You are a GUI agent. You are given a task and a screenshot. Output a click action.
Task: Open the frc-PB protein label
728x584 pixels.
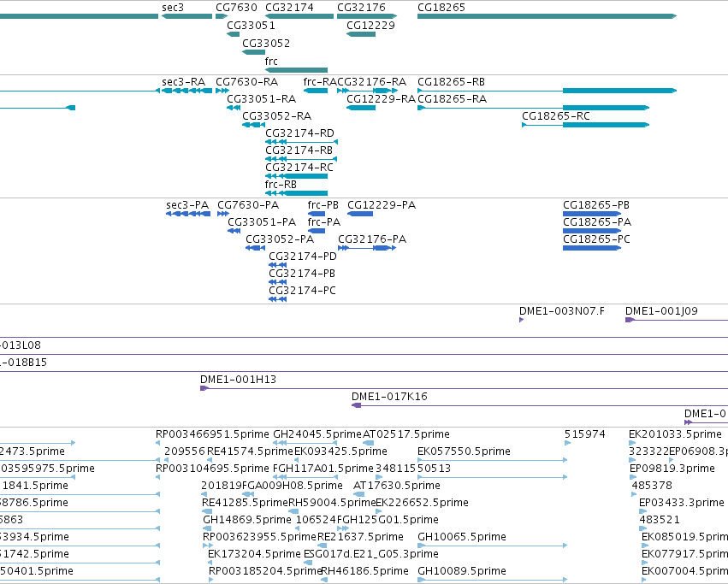point(323,205)
